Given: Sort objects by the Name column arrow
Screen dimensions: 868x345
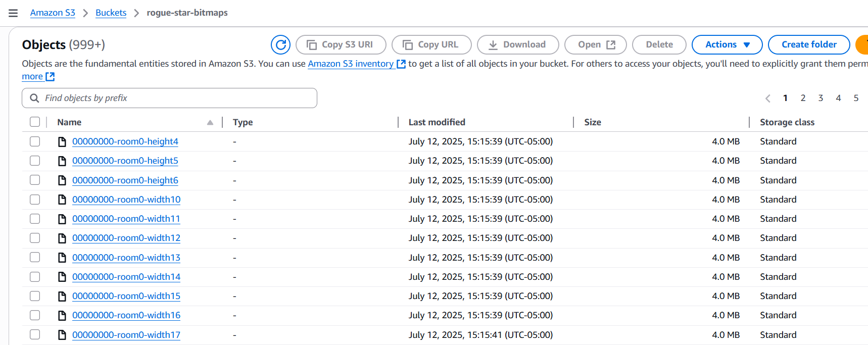Looking at the screenshot, I should pos(210,122).
